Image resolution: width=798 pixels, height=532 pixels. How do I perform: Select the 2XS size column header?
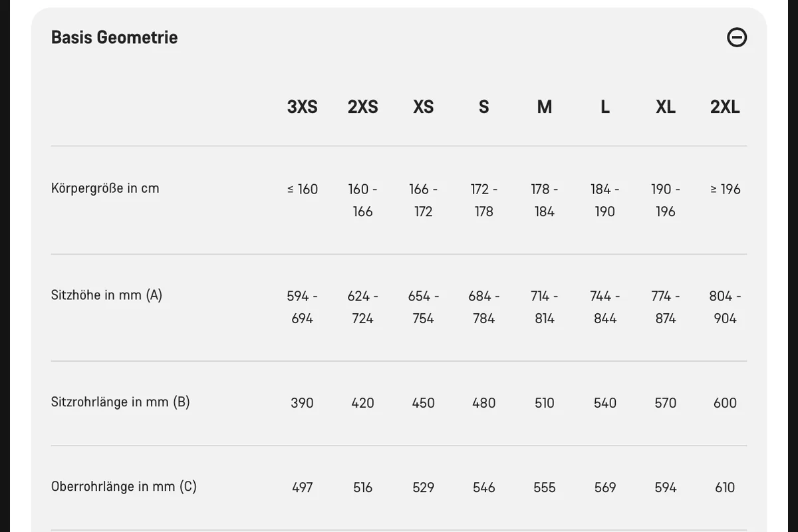362,106
